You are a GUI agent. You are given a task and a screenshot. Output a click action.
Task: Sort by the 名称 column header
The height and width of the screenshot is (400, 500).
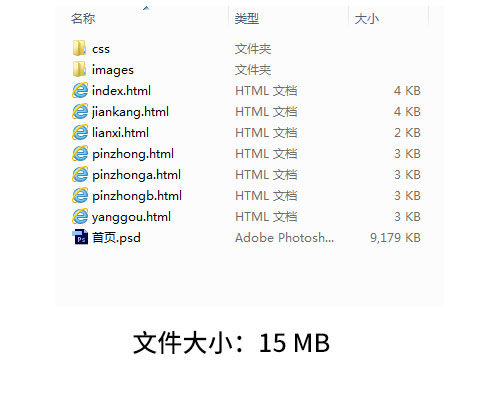pos(83,18)
